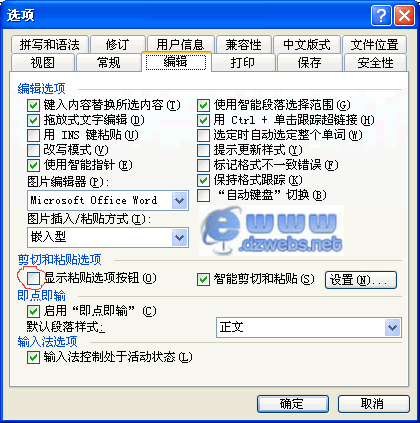Toggle 改写模式 checkbox
The width and height of the screenshot is (420, 423).
[33, 150]
